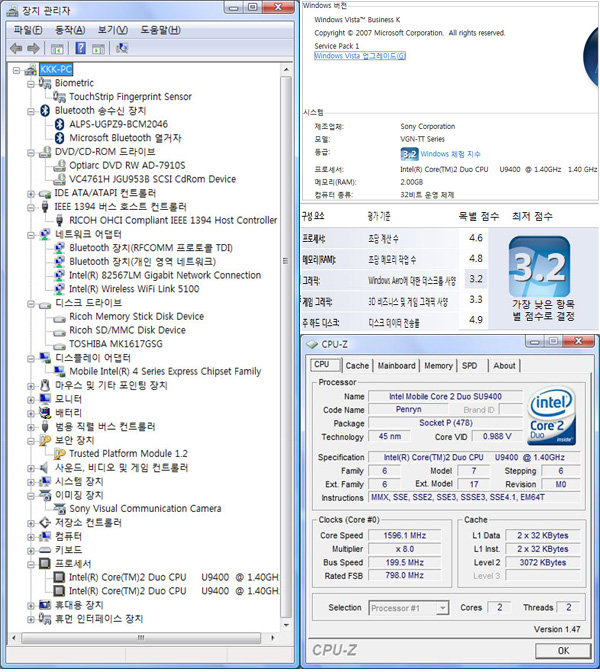The width and height of the screenshot is (600, 672).
Task: Click the Core Speed value 1596.1 MHz
Action: (405, 536)
